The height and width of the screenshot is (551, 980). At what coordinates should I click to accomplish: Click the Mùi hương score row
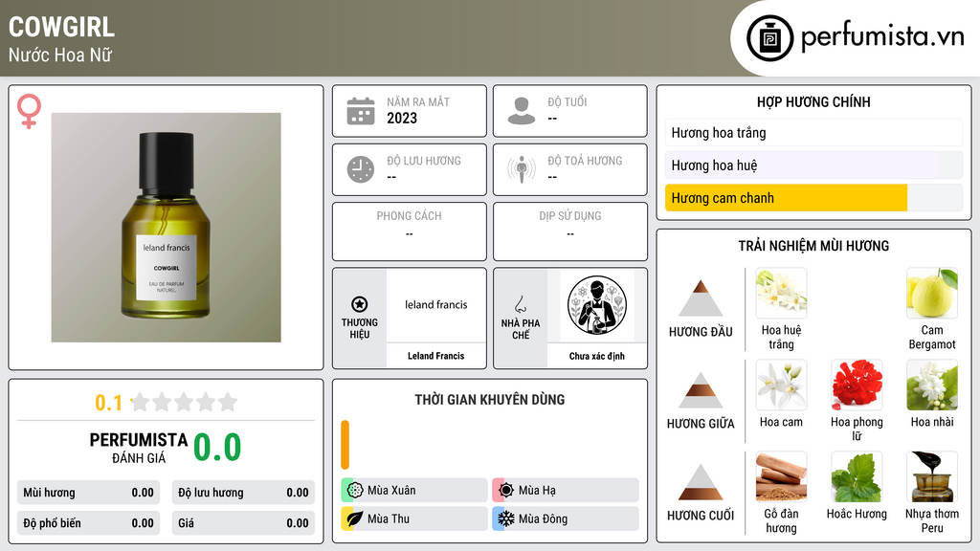coord(88,493)
